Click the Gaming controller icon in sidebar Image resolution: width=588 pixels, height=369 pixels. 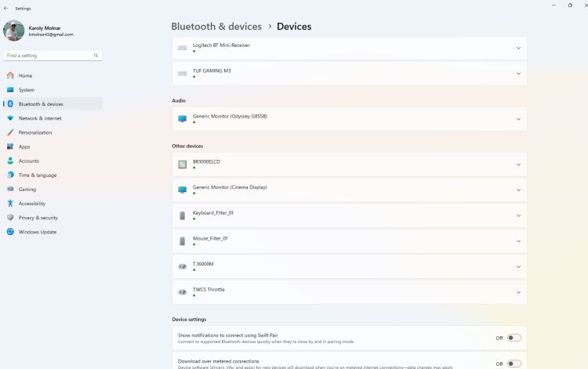pos(10,189)
